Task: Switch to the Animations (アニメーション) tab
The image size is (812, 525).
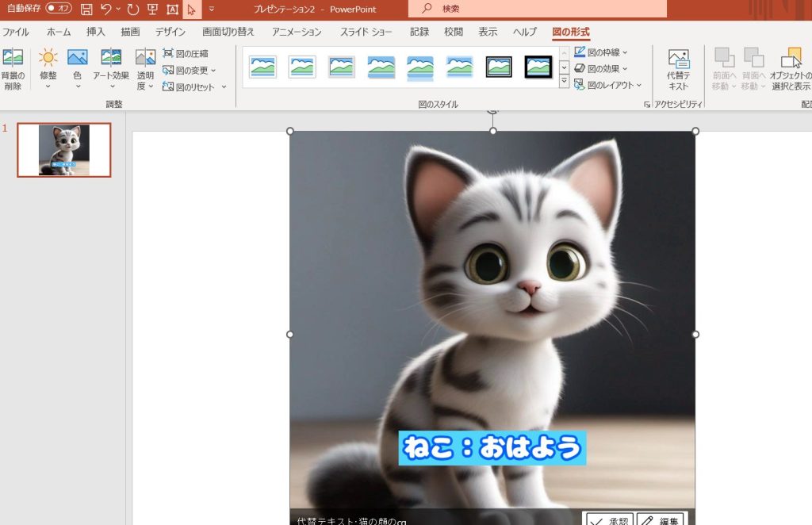Action: coord(297,32)
